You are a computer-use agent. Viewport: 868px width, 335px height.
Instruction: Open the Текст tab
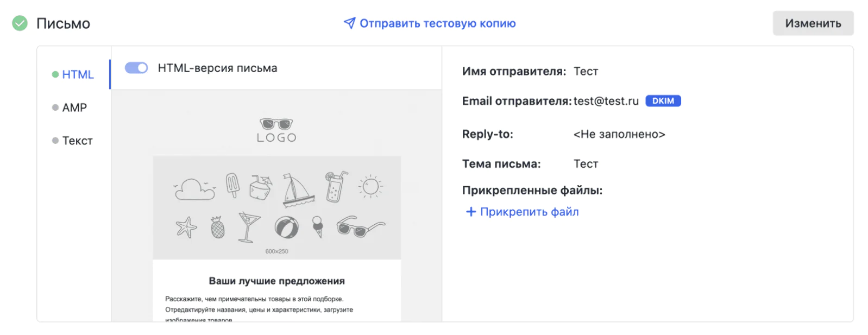(x=72, y=141)
